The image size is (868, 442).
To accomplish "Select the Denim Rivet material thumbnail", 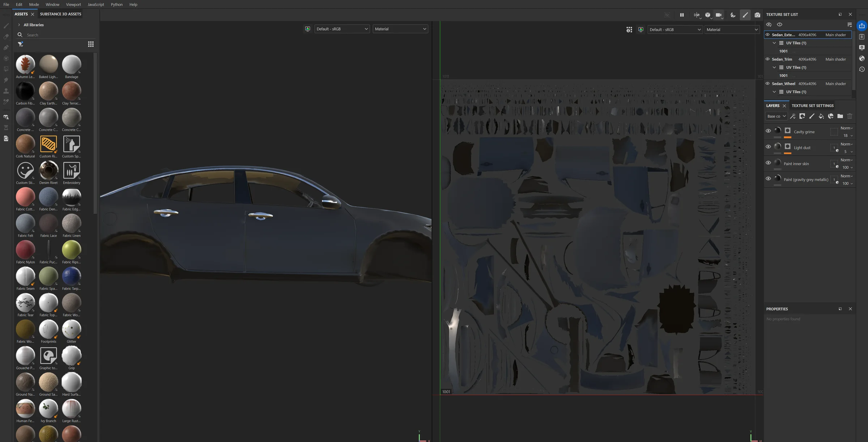I will [x=48, y=170].
